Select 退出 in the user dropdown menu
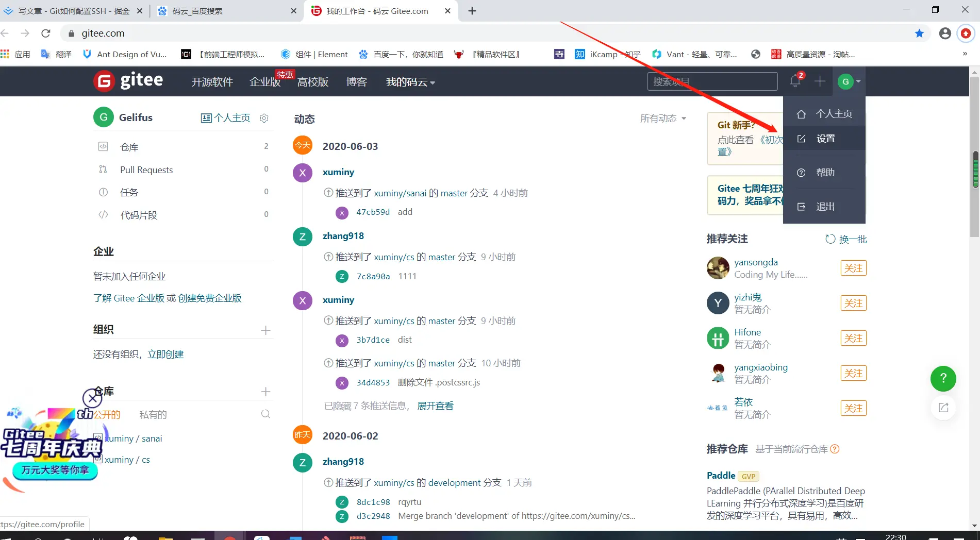Image resolution: width=980 pixels, height=540 pixels. point(824,207)
